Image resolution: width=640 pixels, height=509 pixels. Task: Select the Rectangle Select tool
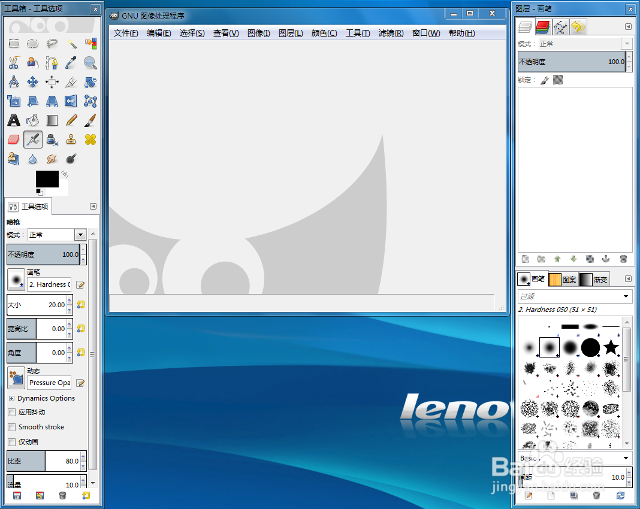[x=14, y=43]
